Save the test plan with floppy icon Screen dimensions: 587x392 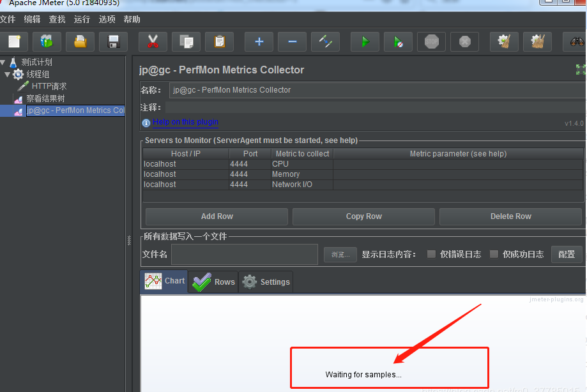[114, 41]
